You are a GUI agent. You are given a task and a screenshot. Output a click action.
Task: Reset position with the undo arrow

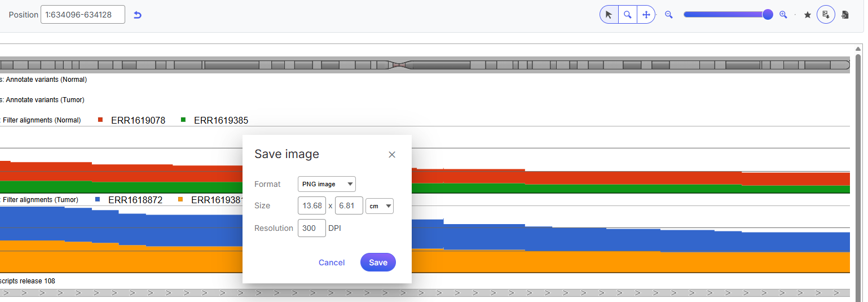pos(137,15)
